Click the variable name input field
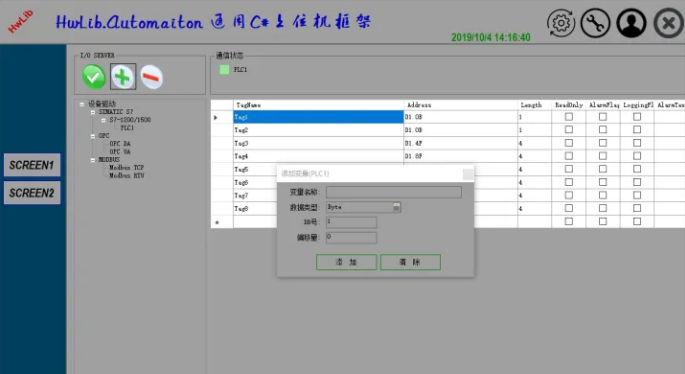Image resolution: width=685 pixels, height=374 pixels. (394, 192)
